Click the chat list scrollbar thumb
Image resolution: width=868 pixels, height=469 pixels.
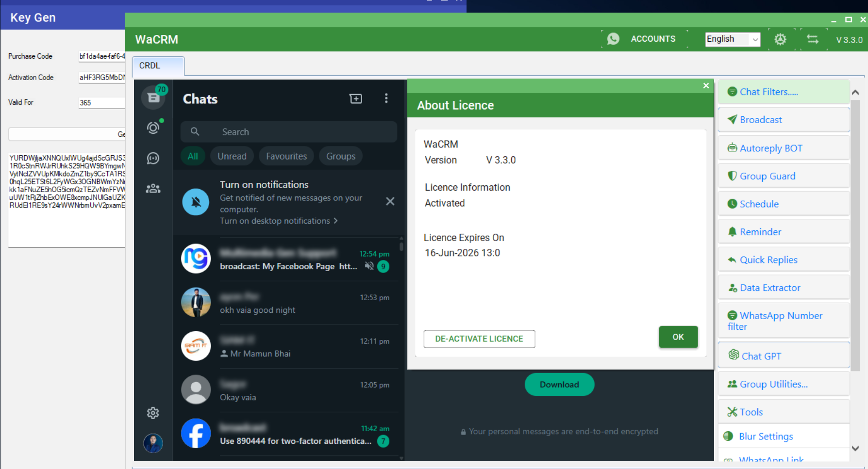[401, 246]
